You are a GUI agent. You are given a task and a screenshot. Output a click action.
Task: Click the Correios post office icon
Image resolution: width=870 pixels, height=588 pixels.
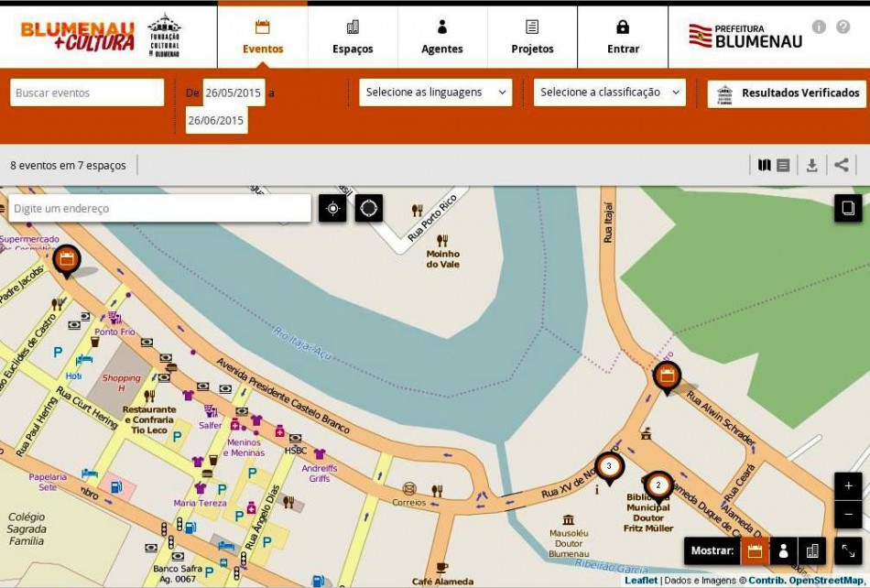tap(409, 489)
